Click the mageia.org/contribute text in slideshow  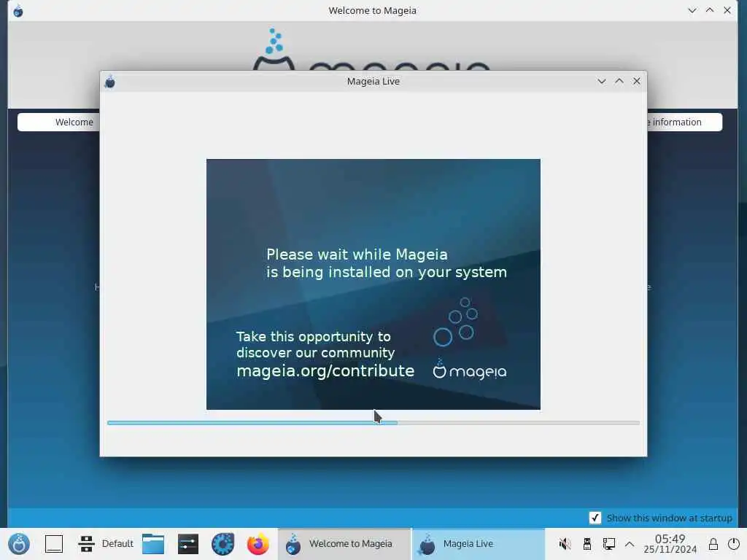pyautogui.click(x=325, y=371)
